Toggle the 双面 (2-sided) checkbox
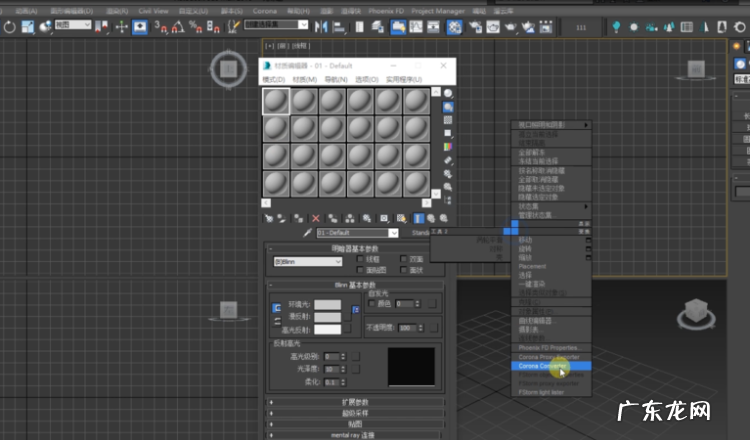The image size is (750, 440). (403, 259)
